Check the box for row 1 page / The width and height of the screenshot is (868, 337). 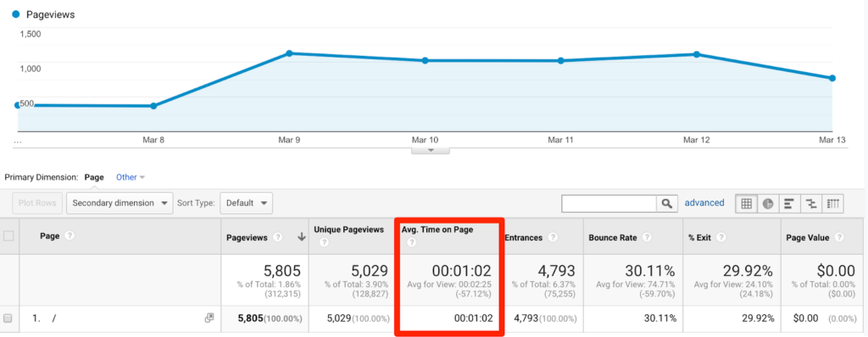coord(8,318)
